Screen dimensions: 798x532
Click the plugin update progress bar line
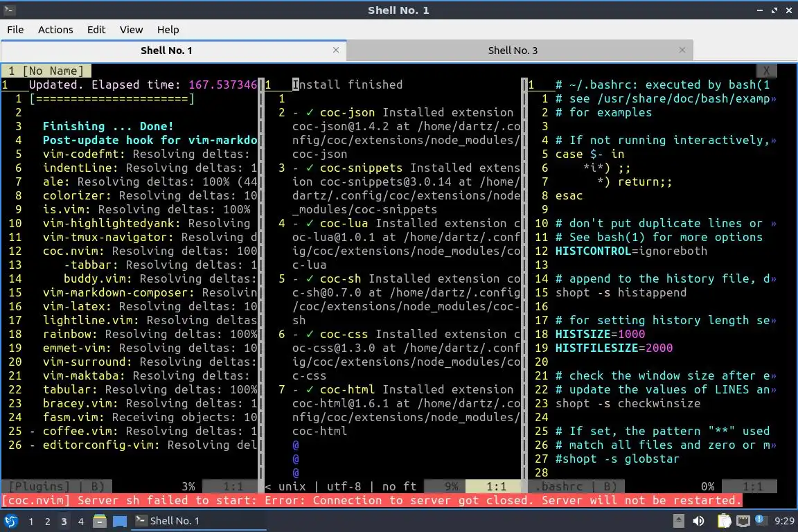pos(112,99)
